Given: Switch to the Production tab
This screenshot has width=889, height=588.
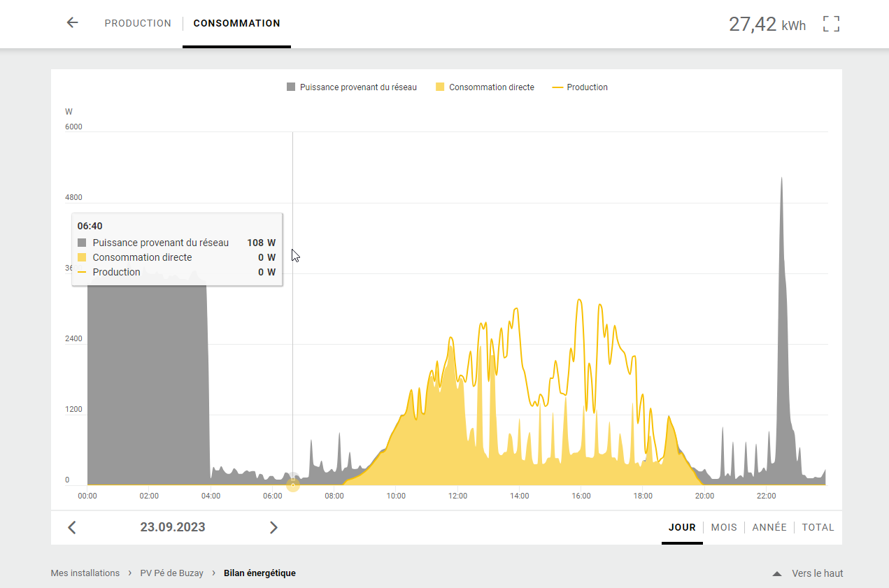Looking at the screenshot, I should 138,23.
